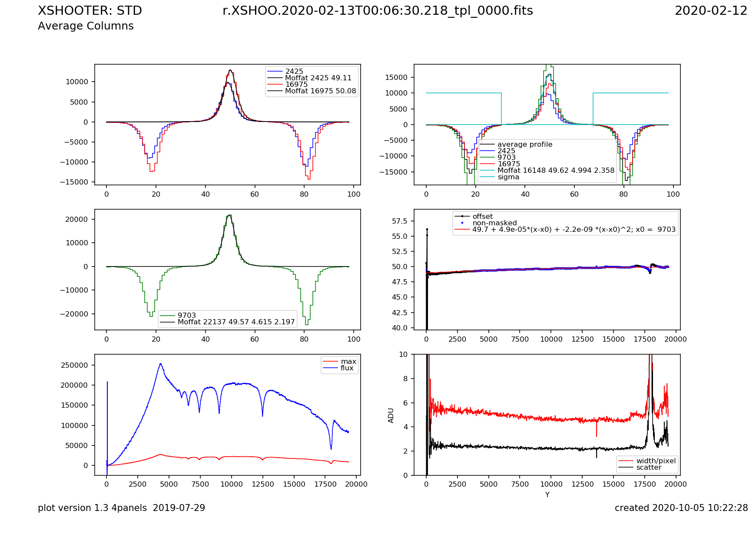Click the "Y" x-axis label under the bottom-right plot
Viewport: 756px width, 534px height.
547,494
